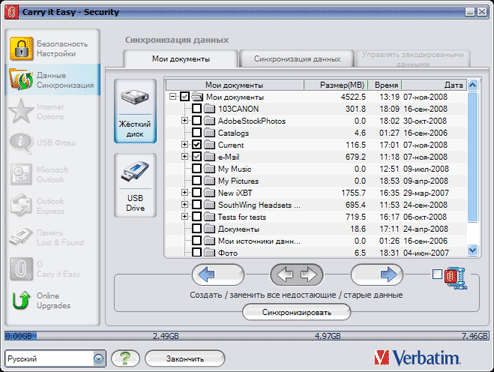Click the Carry it Easy title bar logo
This screenshot has width=494, height=372.
(x=11, y=12)
